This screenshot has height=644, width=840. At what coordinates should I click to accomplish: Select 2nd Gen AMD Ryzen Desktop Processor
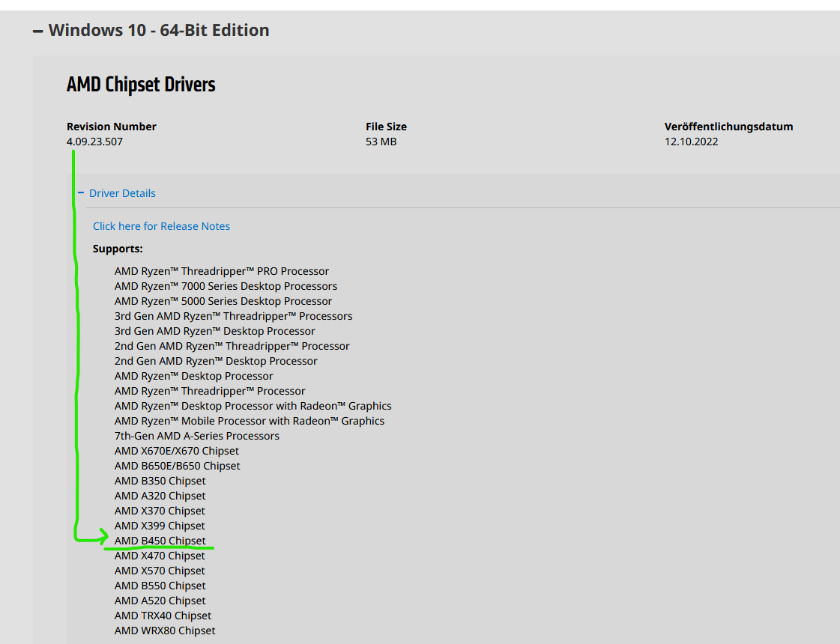point(216,362)
